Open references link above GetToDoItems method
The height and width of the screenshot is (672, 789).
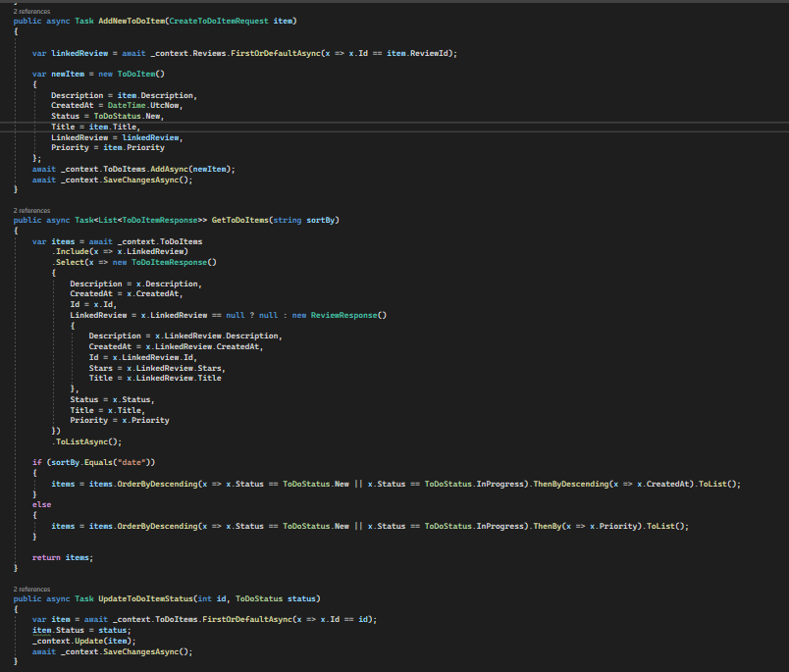click(31, 210)
